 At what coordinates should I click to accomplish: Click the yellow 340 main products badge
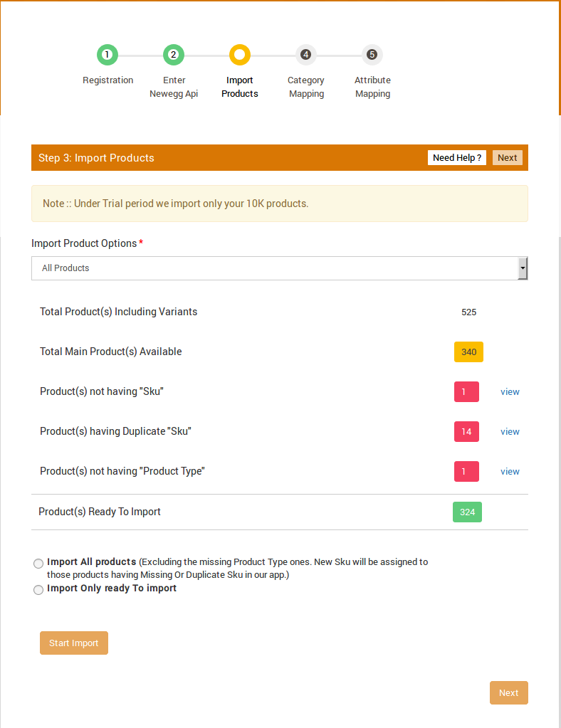468,352
